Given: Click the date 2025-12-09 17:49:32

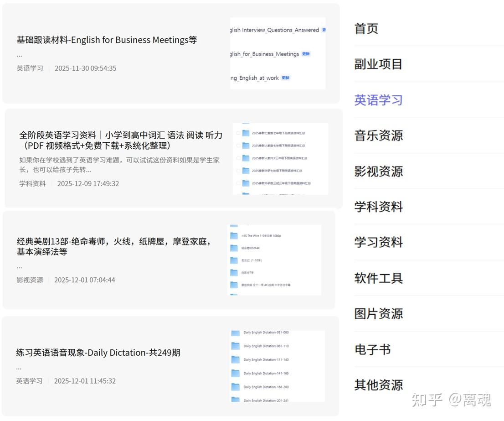Looking at the screenshot, I should pos(88,184).
